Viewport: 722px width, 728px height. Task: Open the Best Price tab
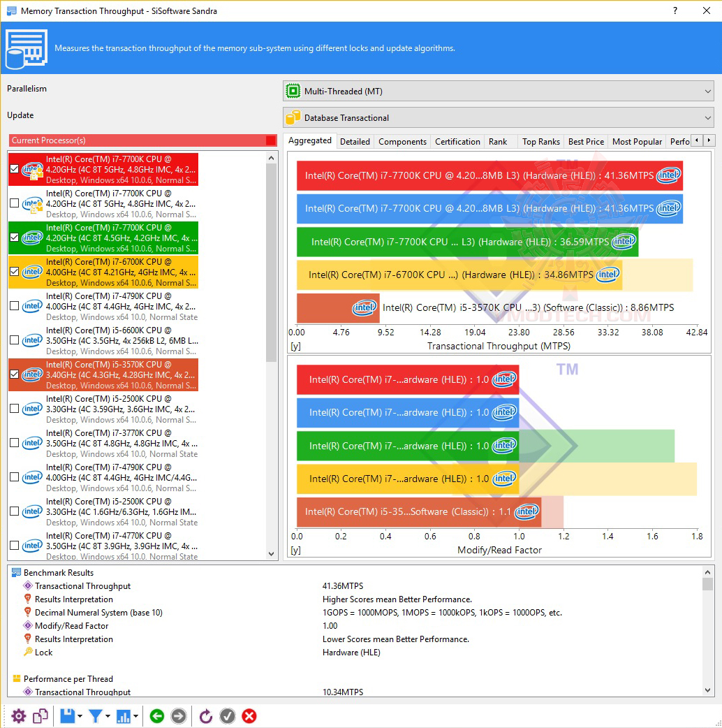[586, 142]
